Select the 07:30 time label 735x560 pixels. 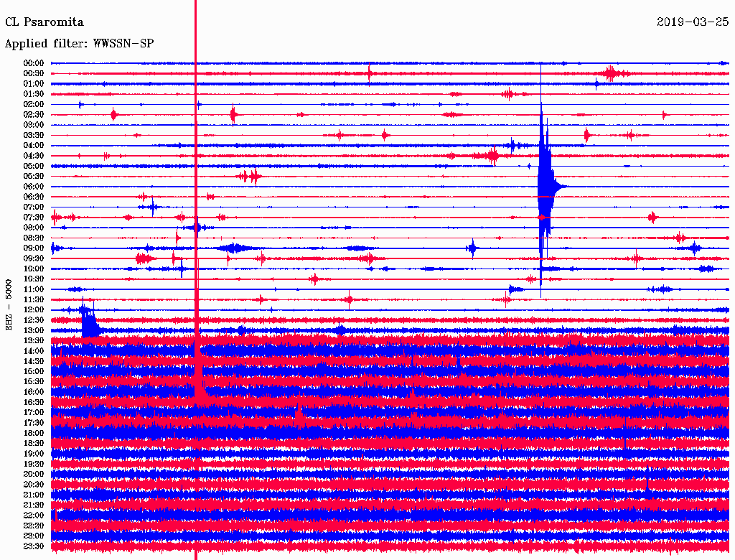click(x=34, y=218)
